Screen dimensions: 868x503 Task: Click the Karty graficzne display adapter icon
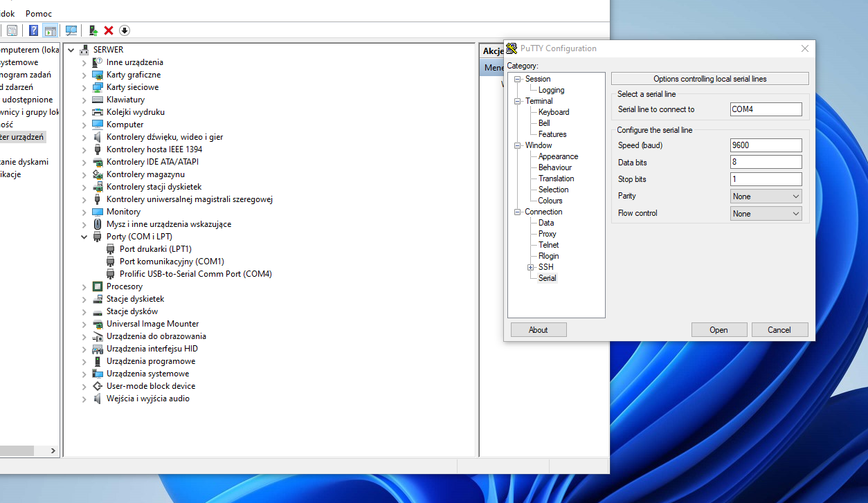tap(98, 75)
